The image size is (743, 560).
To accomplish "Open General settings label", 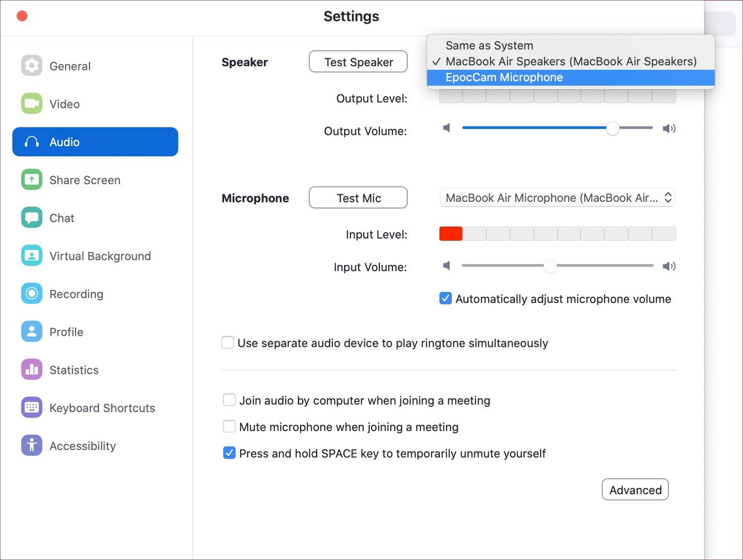I will pos(70,66).
